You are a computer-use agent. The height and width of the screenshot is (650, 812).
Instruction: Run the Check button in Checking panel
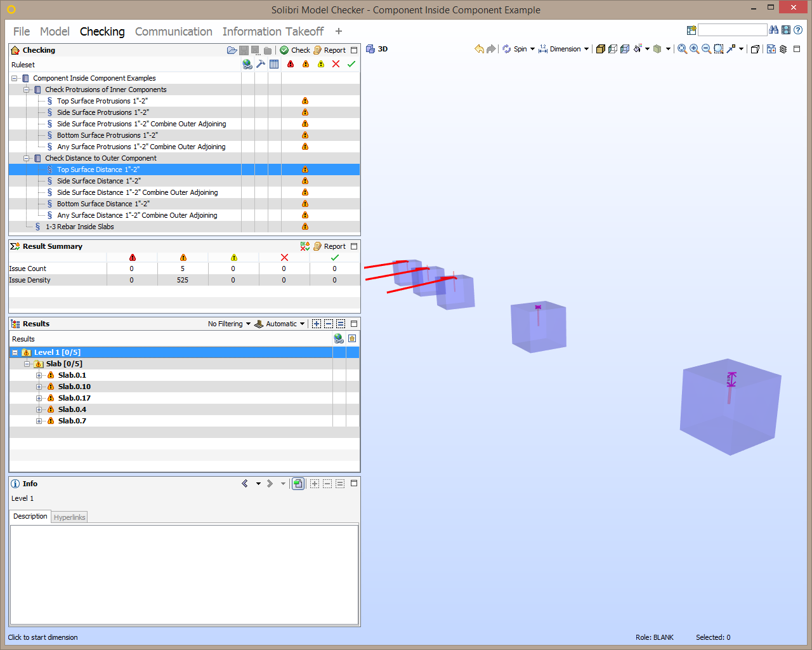point(295,50)
